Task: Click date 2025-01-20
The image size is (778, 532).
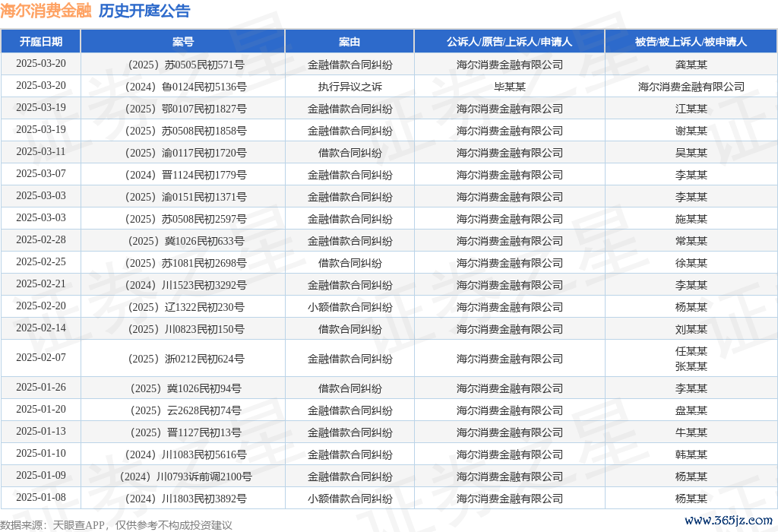Action: pyautogui.click(x=41, y=410)
